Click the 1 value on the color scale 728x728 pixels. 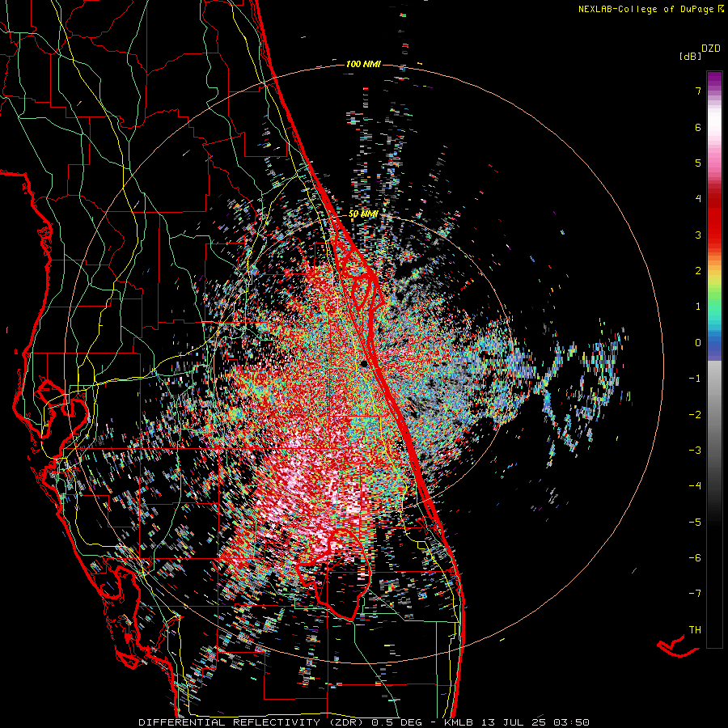[x=698, y=307]
